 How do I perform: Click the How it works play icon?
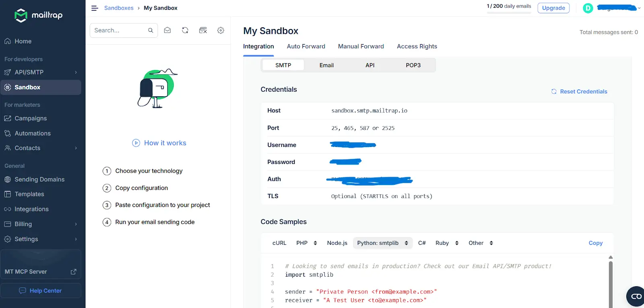136,143
